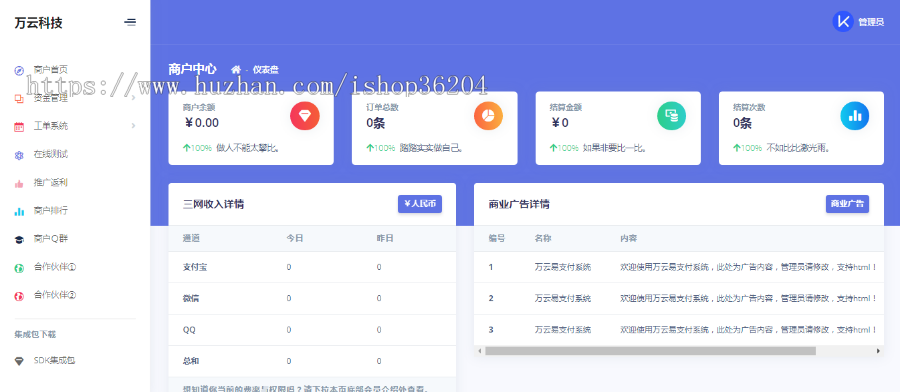Click the scrollbar right arrow under the ad table

point(878,351)
